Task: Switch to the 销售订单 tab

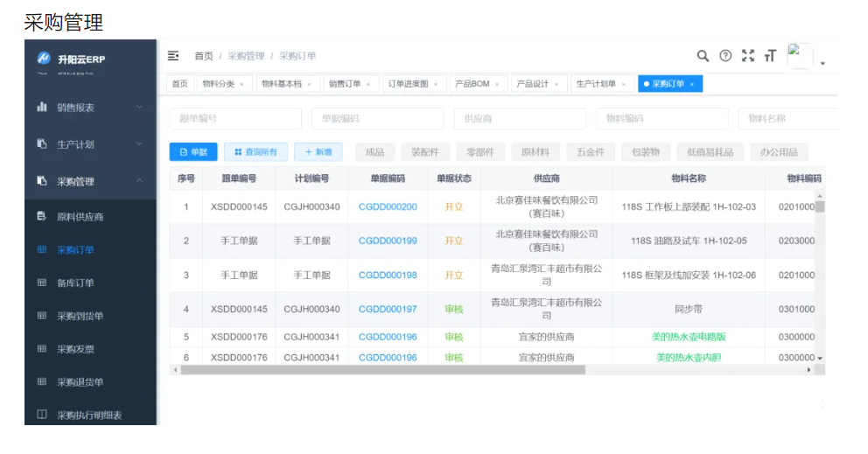Action: click(x=345, y=84)
